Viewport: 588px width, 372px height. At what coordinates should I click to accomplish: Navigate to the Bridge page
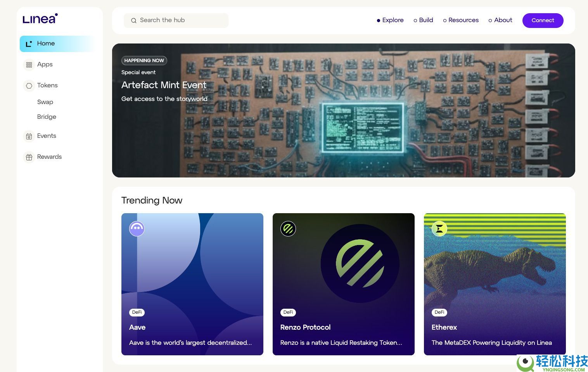(47, 117)
